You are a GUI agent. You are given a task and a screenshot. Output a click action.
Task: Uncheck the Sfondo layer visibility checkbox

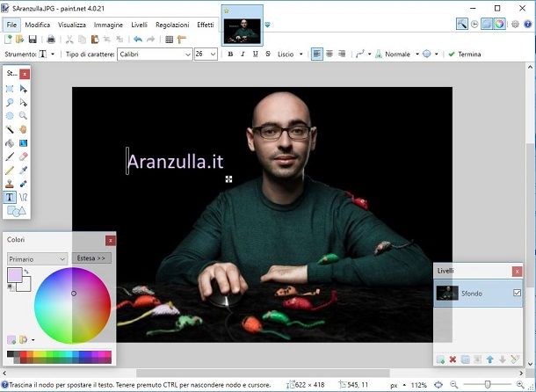(x=518, y=293)
